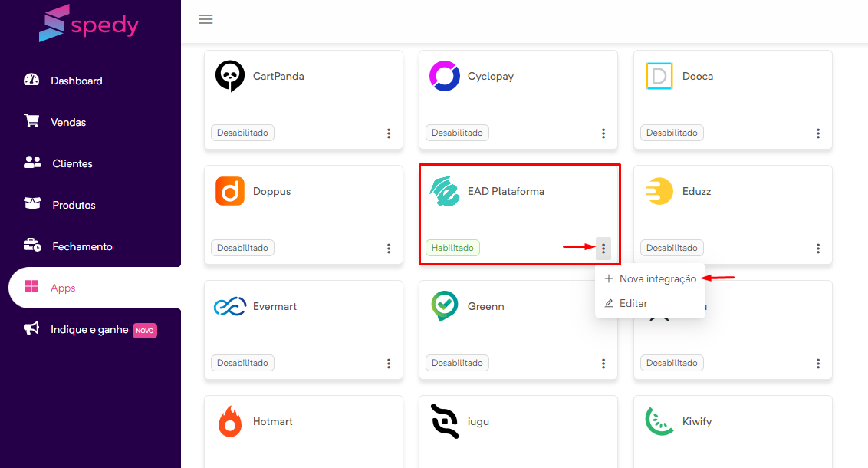Open Evermart three-dot options menu

[x=389, y=364]
